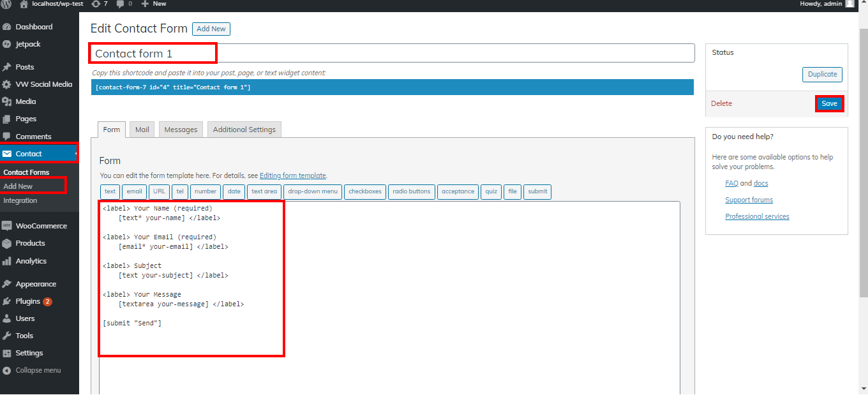868x402 pixels.
Task: Click the Jetpack icon in sidebar
Action: tap(7, 45)
